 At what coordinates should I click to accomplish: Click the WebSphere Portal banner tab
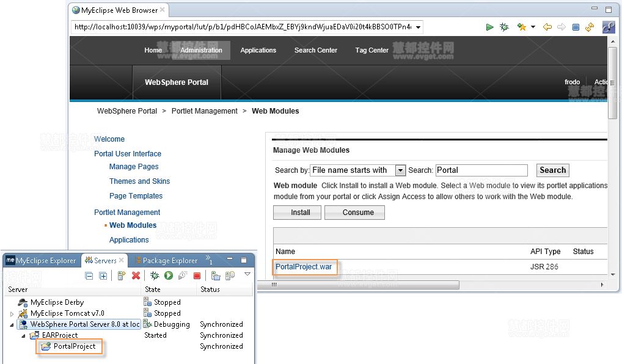(x=177, y=82)
